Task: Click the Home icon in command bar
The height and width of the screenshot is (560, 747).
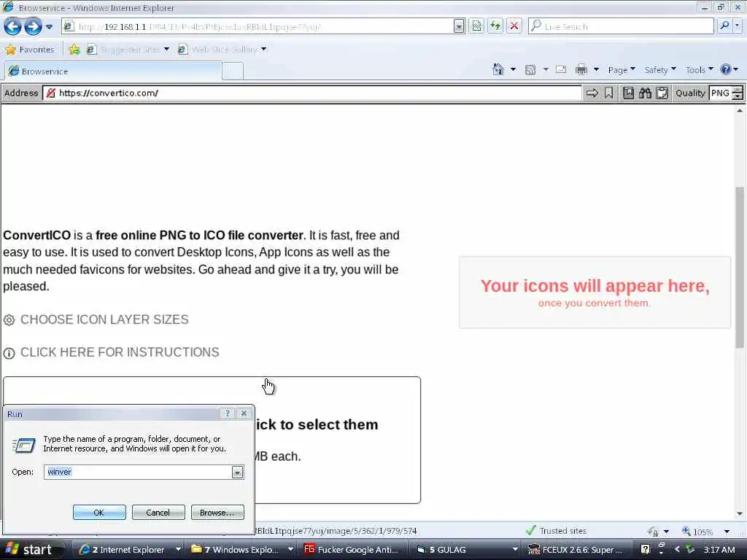Action: point(498,70)
